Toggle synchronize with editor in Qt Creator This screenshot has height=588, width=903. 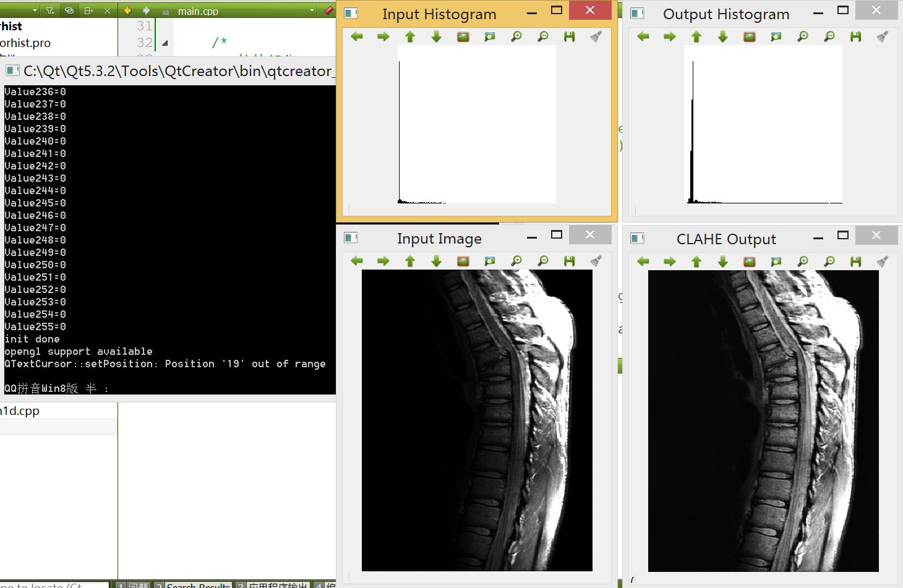69,11
